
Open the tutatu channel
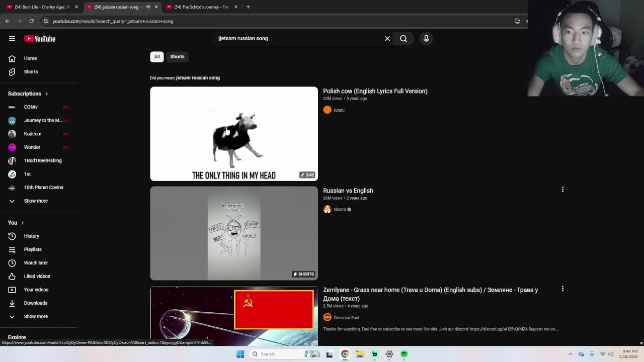[339, 110]
